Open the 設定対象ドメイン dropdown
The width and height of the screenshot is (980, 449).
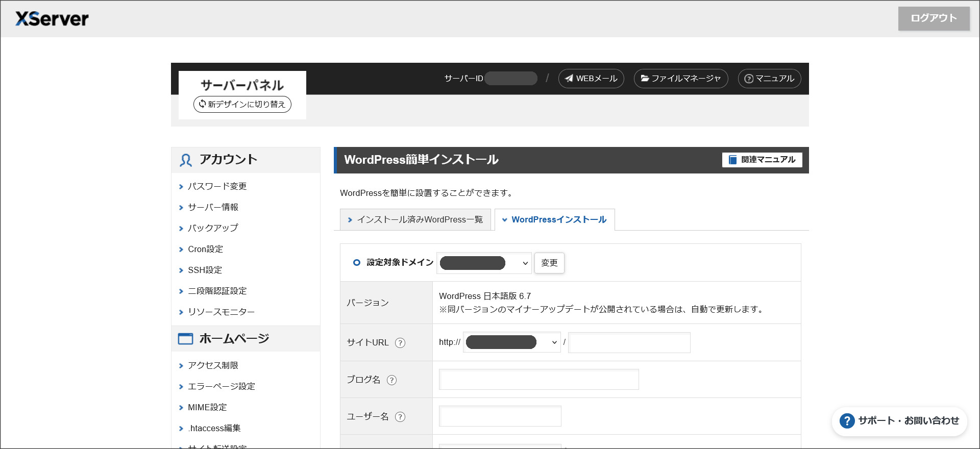[x=483, y=263]
